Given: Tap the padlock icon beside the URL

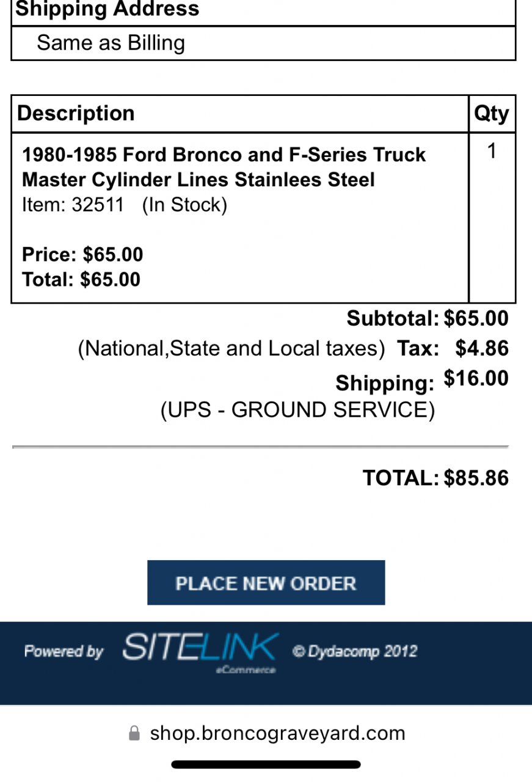Looking at the screenshot, I should pos(134,733).
